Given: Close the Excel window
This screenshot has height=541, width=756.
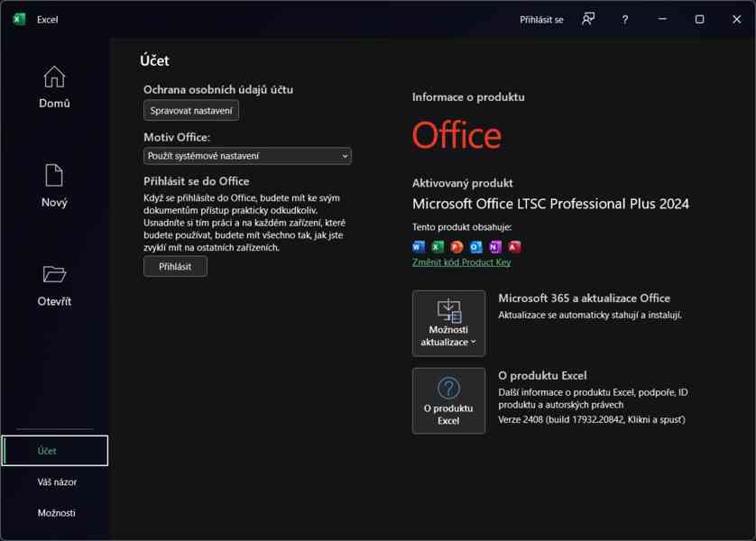Looking at the screenshot, I should click(737, 19).
